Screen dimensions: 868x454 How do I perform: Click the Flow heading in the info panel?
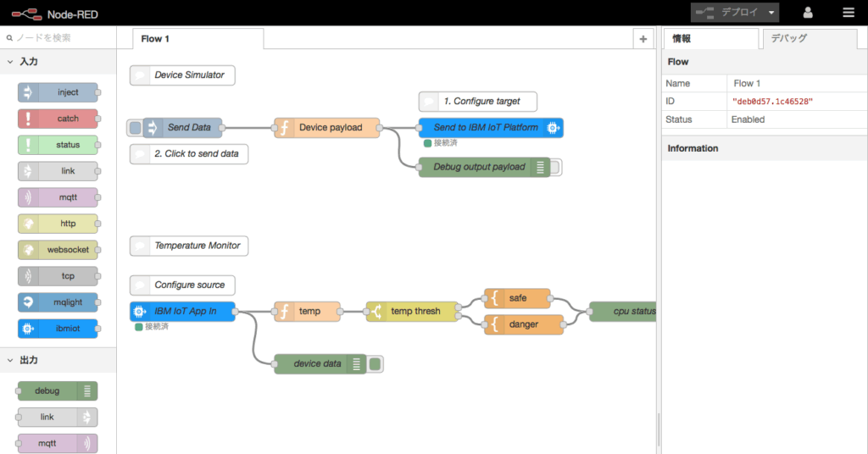pyautogui.click(x=678, y=62)
